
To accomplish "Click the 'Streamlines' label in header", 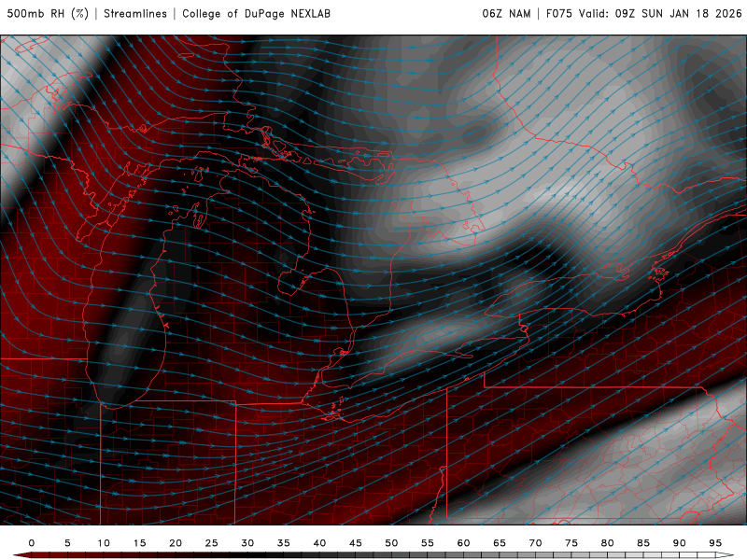I will click(135, 14).
